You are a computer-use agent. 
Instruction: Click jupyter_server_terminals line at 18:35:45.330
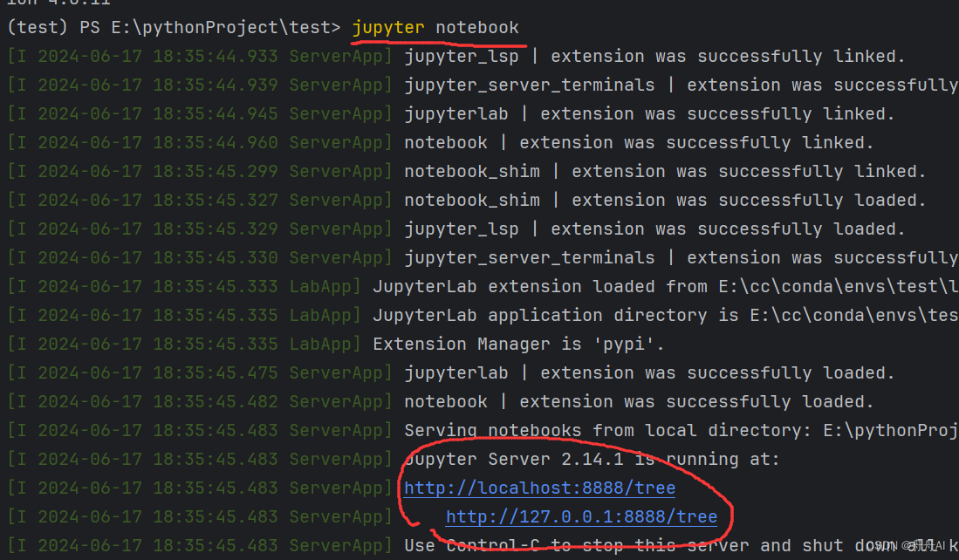[682, 258]
